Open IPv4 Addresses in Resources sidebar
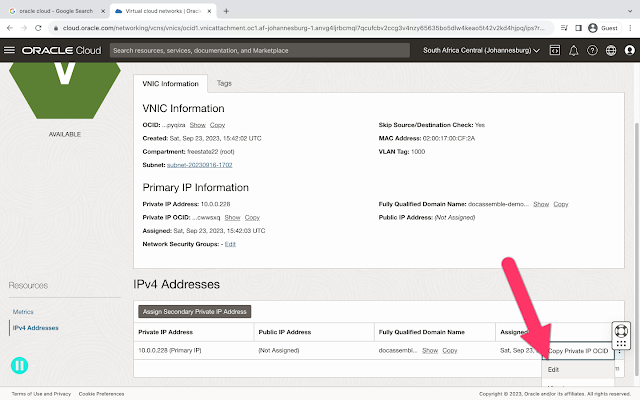Viewport: 640px width, 400px height. [x=36, y=328]
